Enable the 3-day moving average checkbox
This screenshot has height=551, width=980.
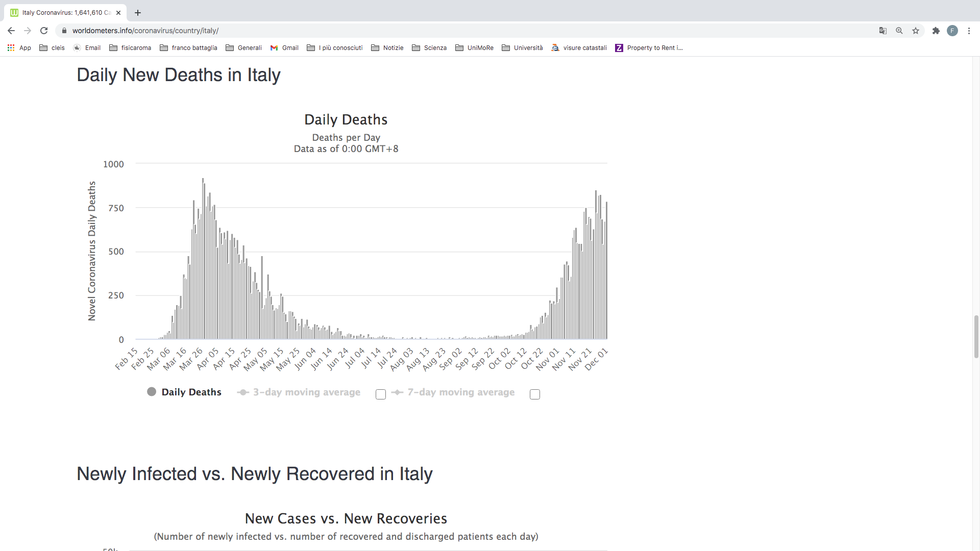381,394
